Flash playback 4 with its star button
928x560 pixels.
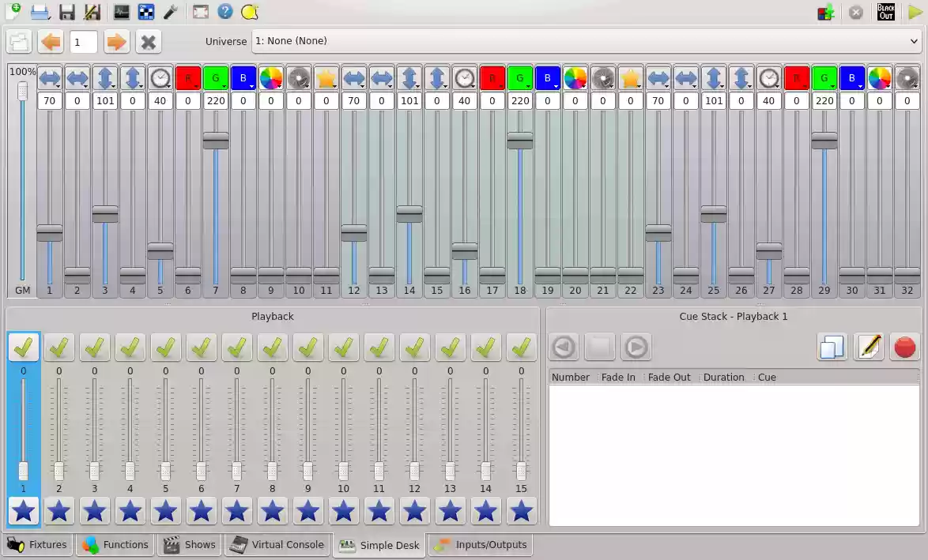tap(130, 511)
